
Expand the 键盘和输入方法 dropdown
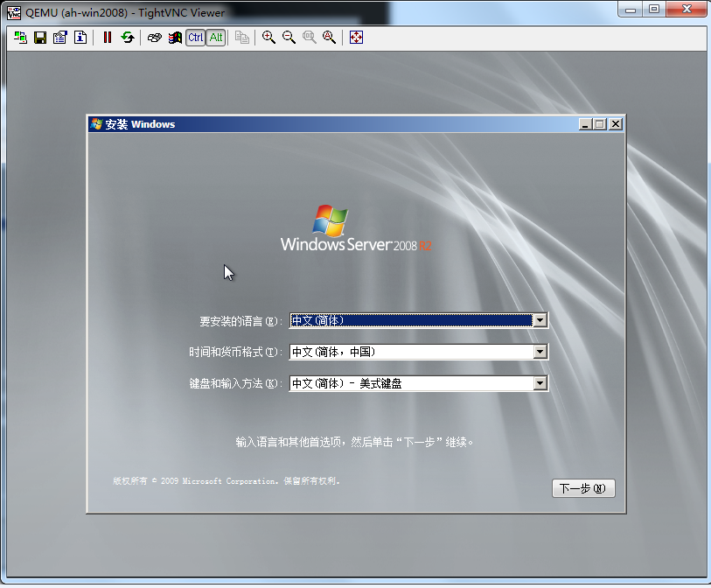click(x=540, y=383)
